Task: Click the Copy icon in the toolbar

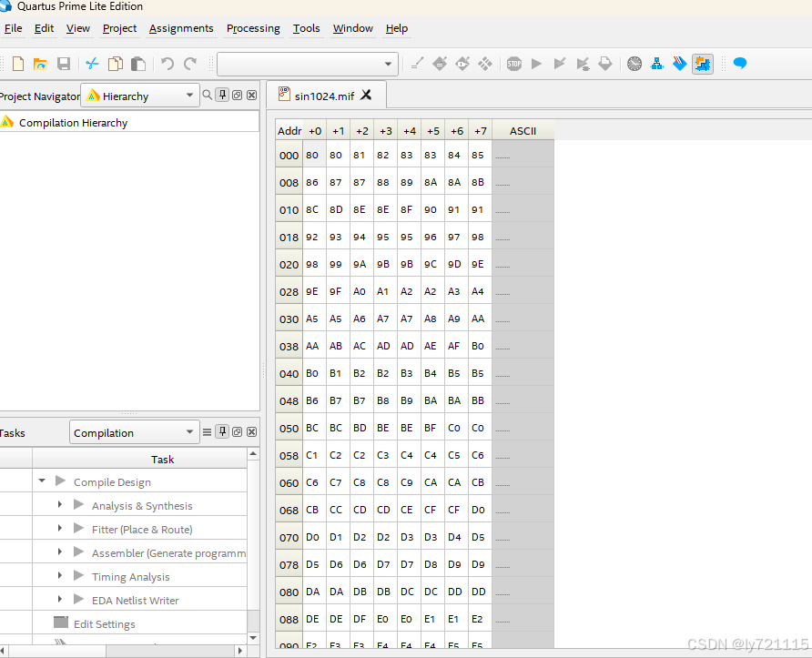Action: (x=116, y=64)
